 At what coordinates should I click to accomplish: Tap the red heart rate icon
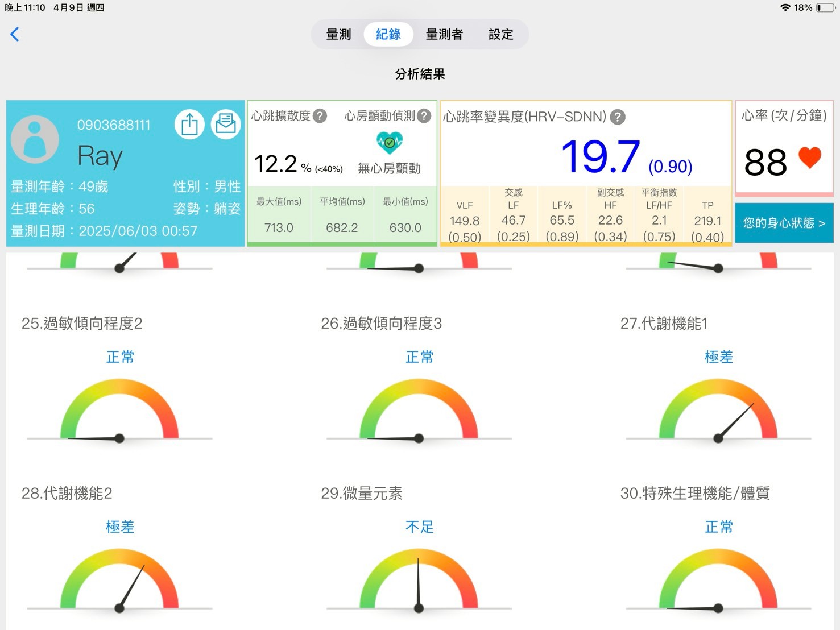(x=810, y=157)
